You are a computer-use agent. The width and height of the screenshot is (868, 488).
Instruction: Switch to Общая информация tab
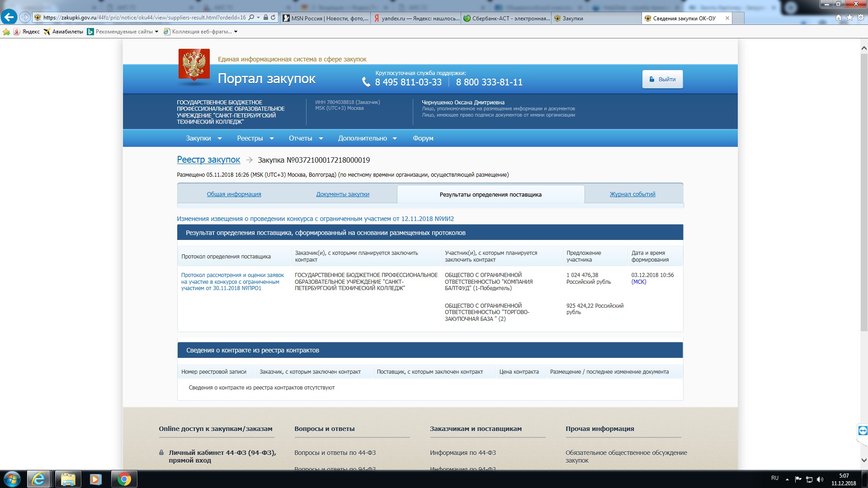coord(234,194)
